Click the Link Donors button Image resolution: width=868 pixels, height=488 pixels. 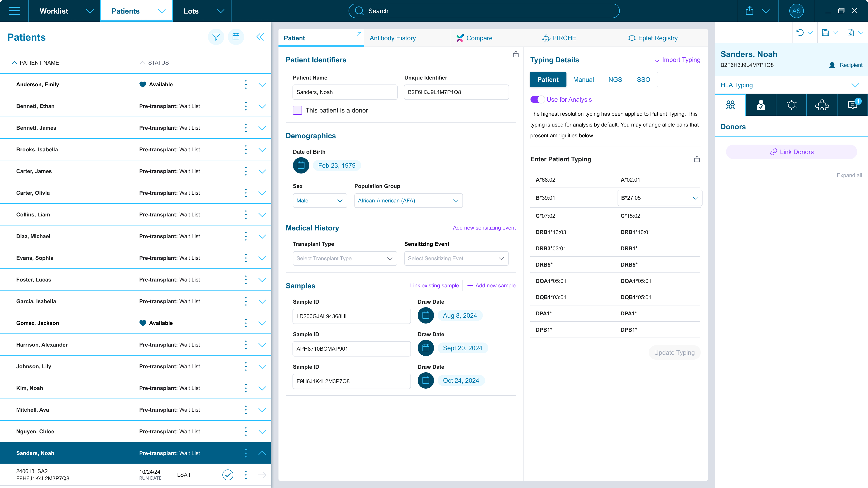pyautogui.click(x=791, y=152)
